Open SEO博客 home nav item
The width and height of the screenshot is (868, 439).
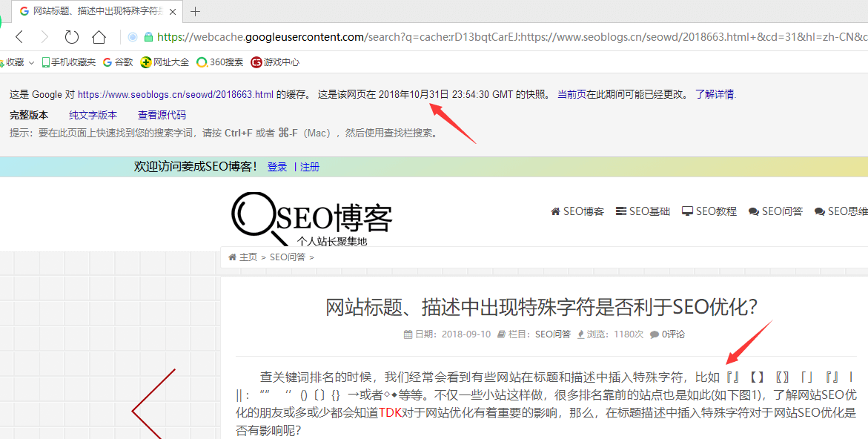click(x=577, y=211)
